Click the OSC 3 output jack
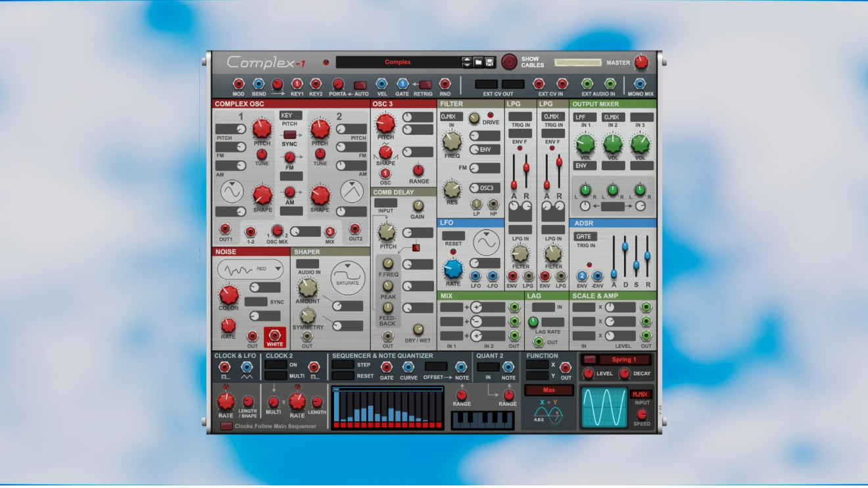The width and height of the screenshot is (868, 488). click(385, 174)
